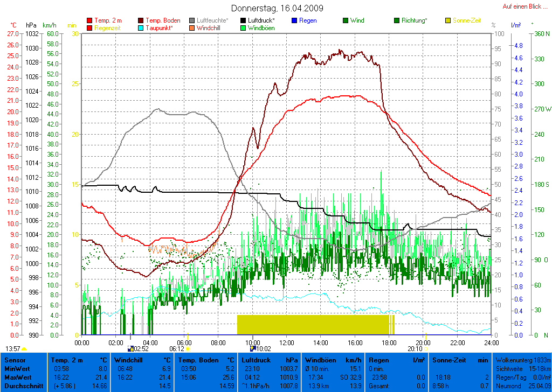Click the sunrise icon next to 06:12
Image resolution: width=552 pixels, height=392 pixels.
[x=188, y=349]
